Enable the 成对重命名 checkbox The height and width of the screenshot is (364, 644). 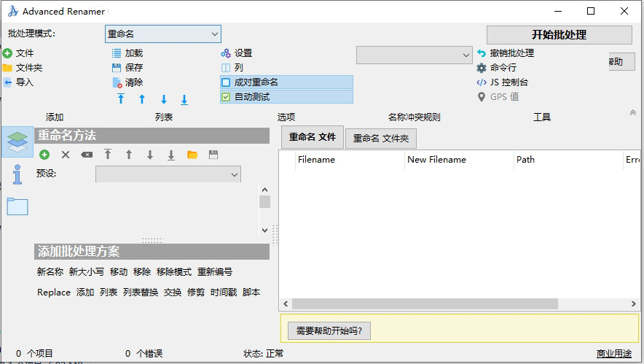click(226, 82)
